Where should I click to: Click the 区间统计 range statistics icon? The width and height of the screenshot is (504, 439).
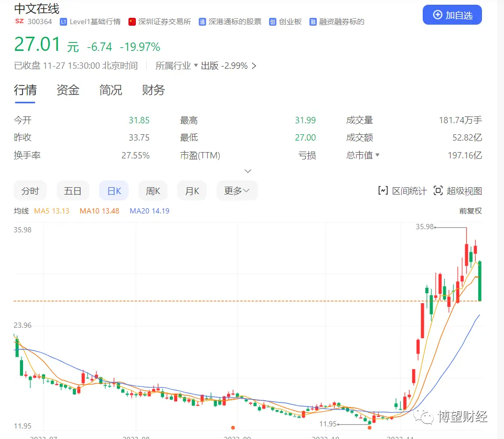tap(383, 190)
